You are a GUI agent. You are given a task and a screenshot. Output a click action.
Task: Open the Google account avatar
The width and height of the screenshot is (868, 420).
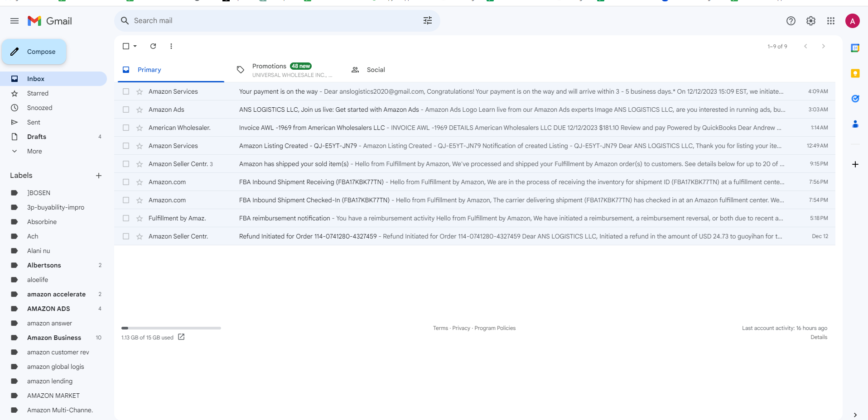(x=853, y=21)
